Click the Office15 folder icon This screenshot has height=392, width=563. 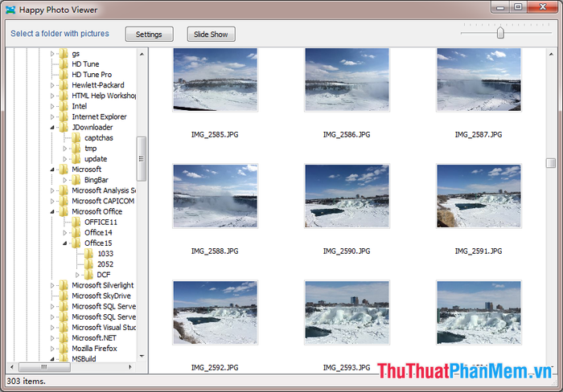76,243
